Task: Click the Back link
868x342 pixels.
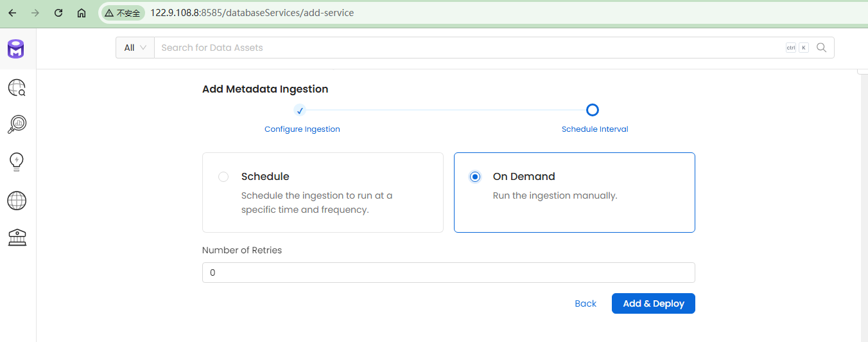Action: (586, 303)
